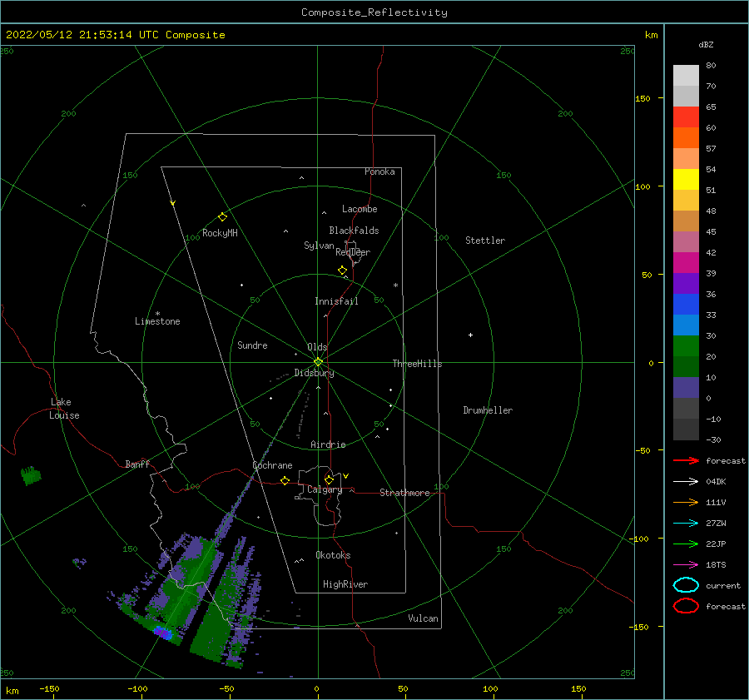Click the HighRiver town label

coord(345,584)
